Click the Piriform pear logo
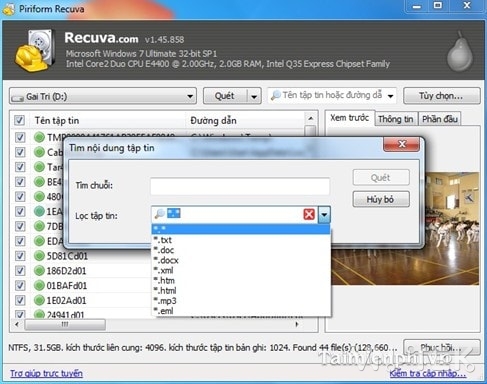This screenshot has width=487, height=384. pos(460,51)
